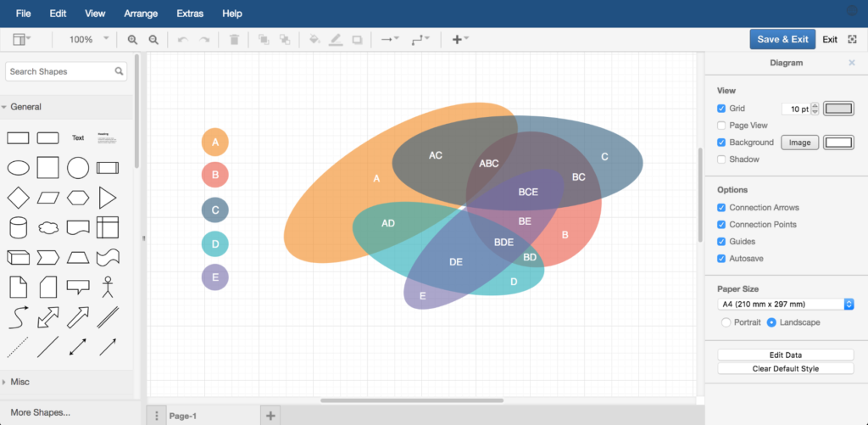Click the redo arrow icon
This screenshot has width=868, height=425.
coord(204,39)
